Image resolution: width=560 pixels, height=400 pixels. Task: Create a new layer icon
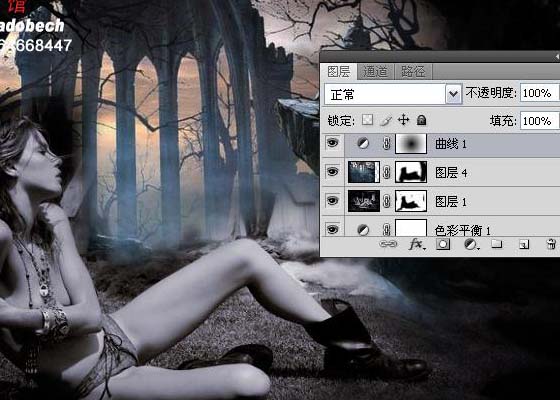pyautogui.click(x=524, y=244)
